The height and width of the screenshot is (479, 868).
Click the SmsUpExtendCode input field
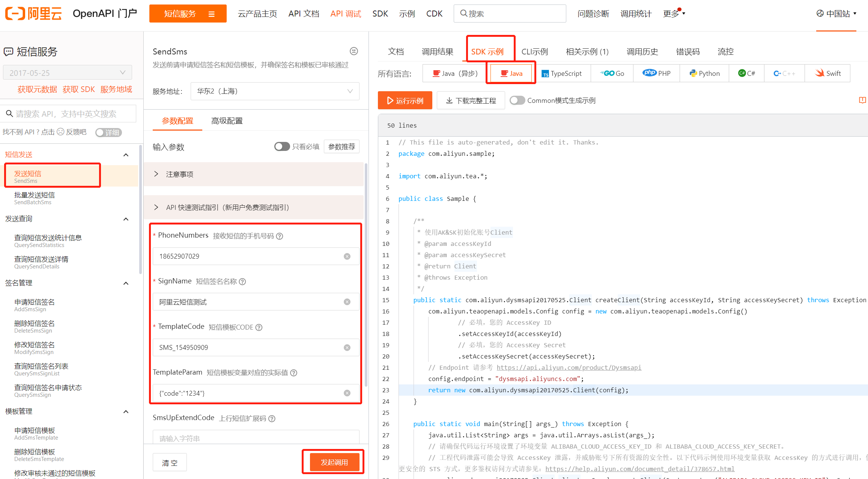click(256, 438)
